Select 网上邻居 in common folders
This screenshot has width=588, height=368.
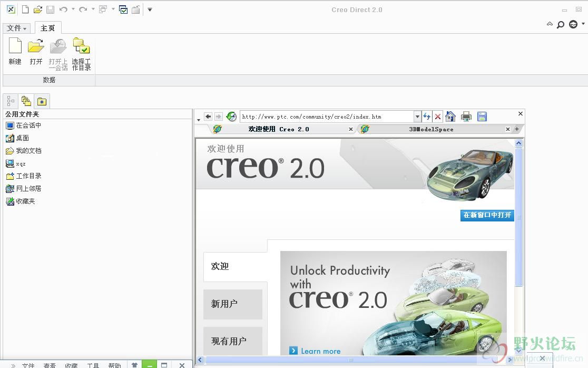pos(24,189)
